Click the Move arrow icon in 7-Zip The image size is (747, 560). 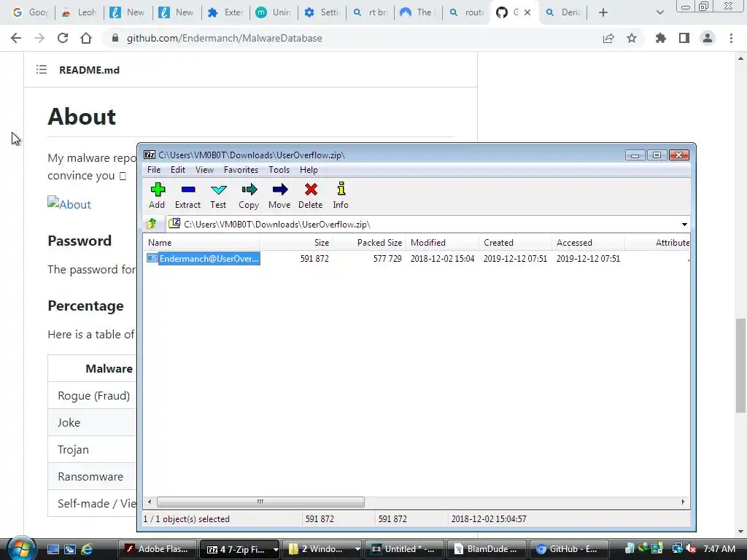[x=279, y=190]
